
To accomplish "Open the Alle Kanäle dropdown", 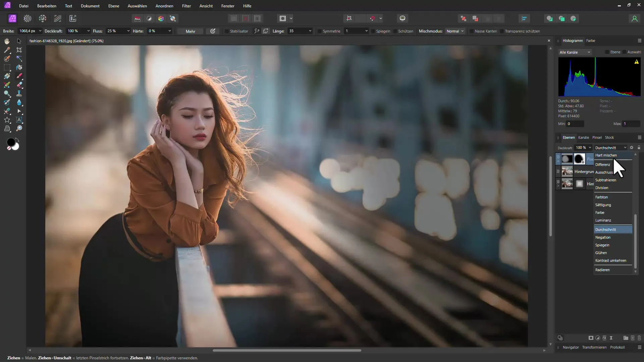I will click(x=574, y=52).
